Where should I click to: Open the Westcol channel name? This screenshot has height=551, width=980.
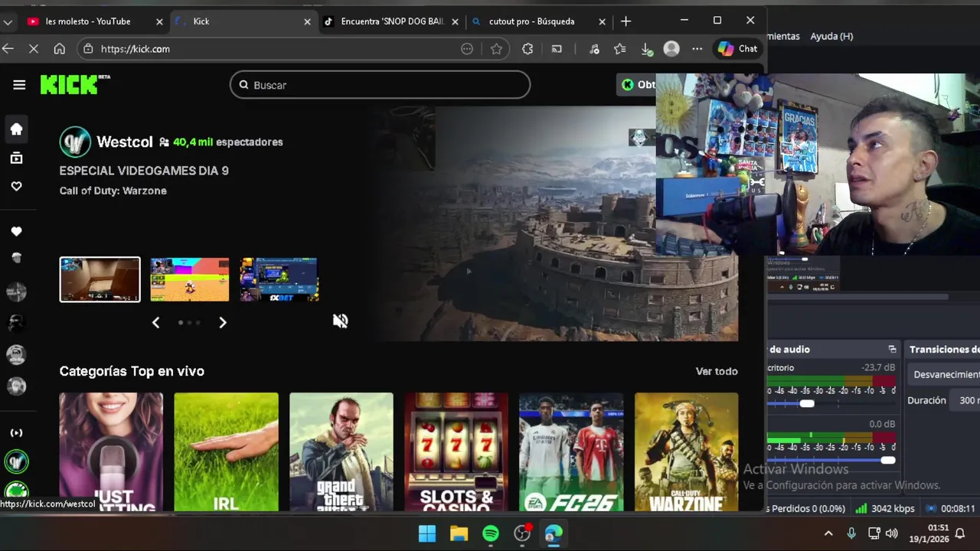click(x=125, y=142)
